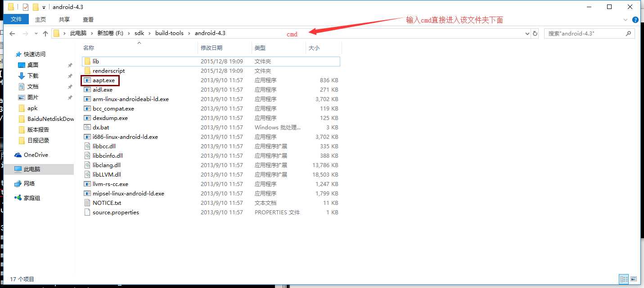Image resolution: width=644 pixels, height=288 pixels.
Task: Open OneDrive in navigation pane
Action: click(36, 155)
